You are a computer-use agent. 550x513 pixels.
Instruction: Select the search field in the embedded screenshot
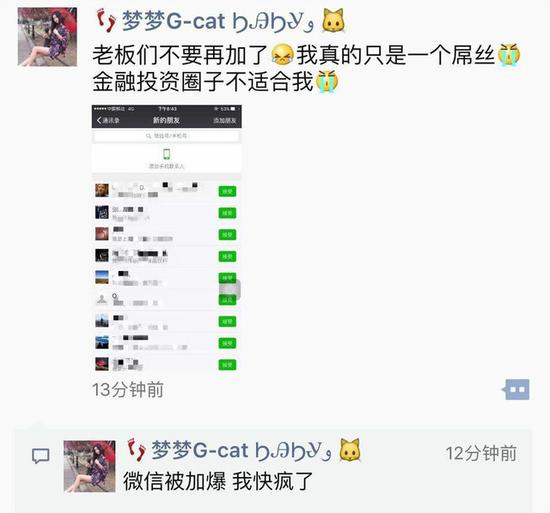coord(167,136)
